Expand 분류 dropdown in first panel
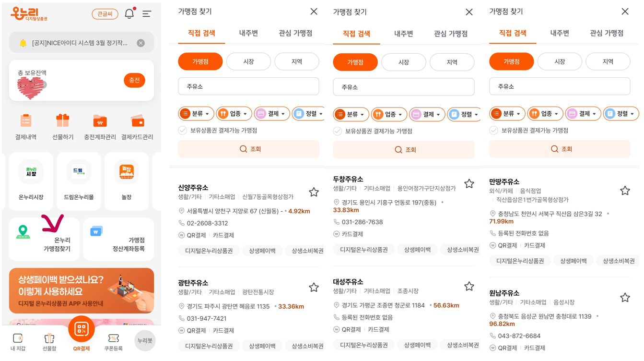 coord(196,114)
